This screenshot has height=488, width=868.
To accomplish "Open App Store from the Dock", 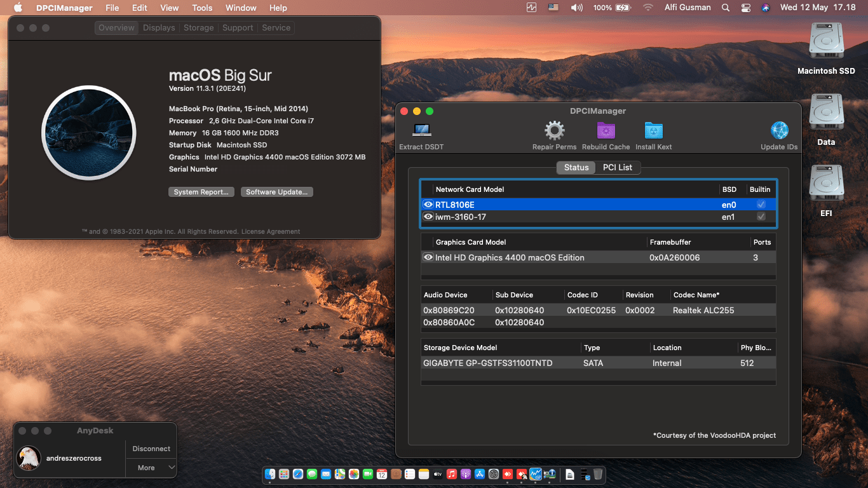I will point(480,474).
